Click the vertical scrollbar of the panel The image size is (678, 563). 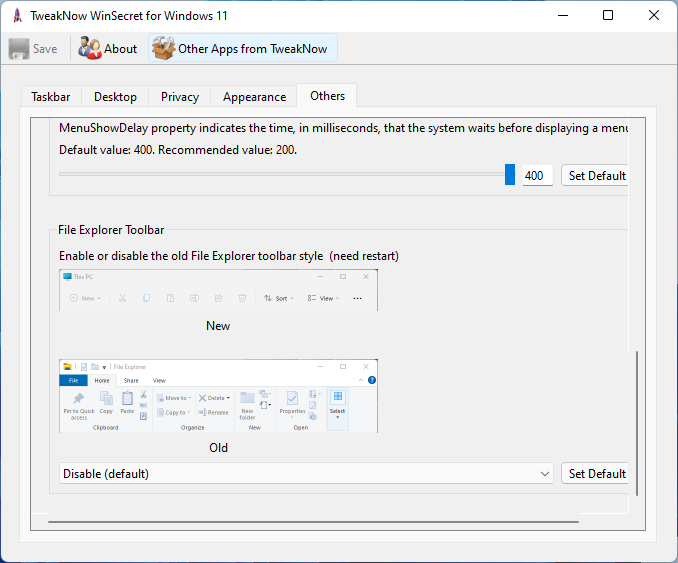pos(636,420)
